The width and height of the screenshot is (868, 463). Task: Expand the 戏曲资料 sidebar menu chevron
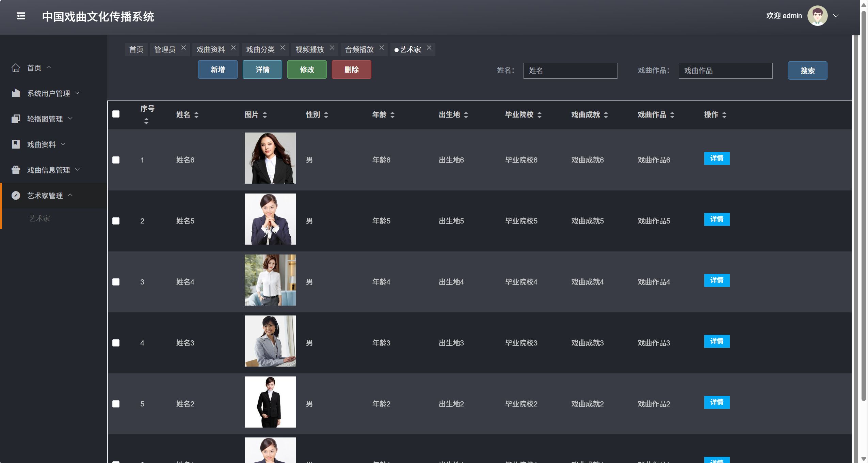pyautogui.click(x=63, y=144)
